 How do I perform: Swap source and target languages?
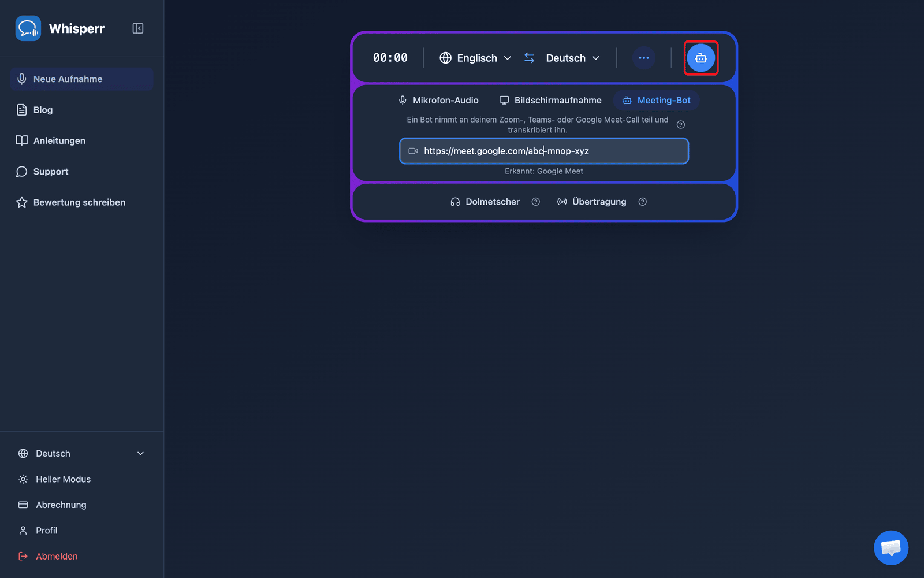(x=530, y=58)
